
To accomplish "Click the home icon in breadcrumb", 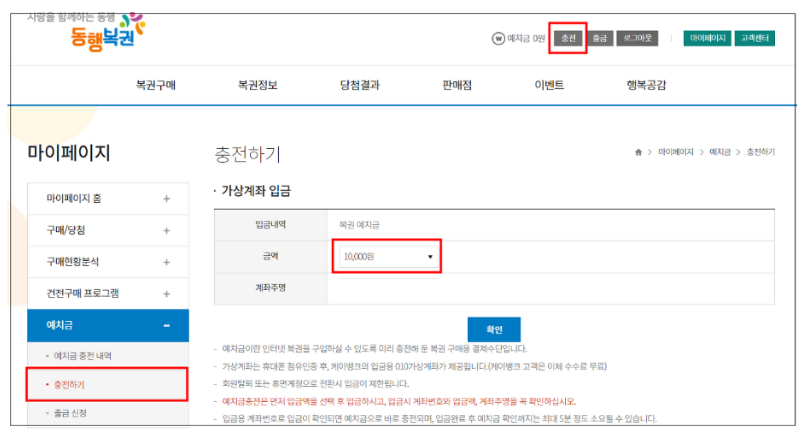I will [638, 152].
